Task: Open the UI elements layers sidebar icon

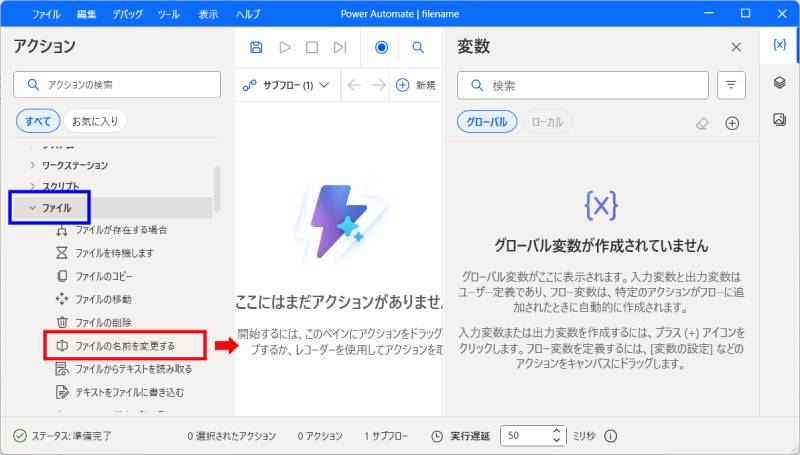Action: (x=779, y=82)
